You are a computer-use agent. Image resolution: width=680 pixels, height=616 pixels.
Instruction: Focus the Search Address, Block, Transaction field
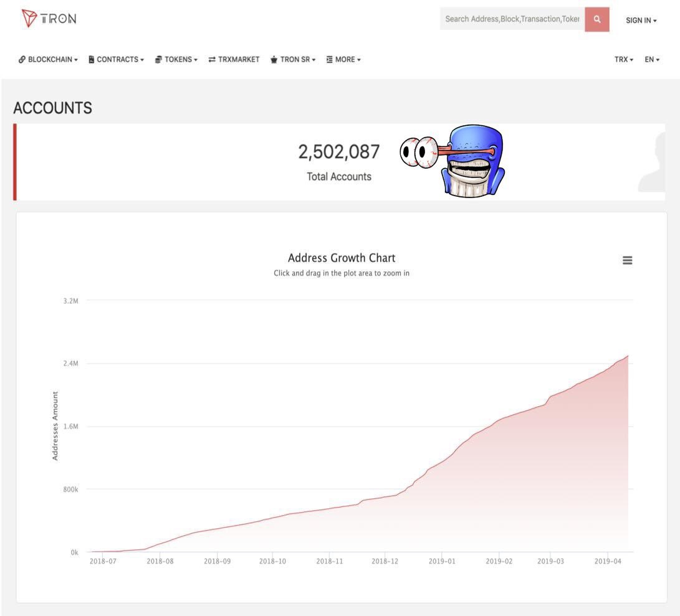click(x=512, y=19)
